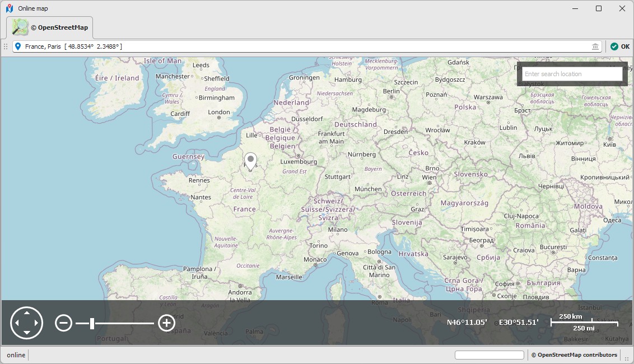This screenshot has width=634, height=364.
Task: Click the Milano label on the map
Action: click(338, 230)
